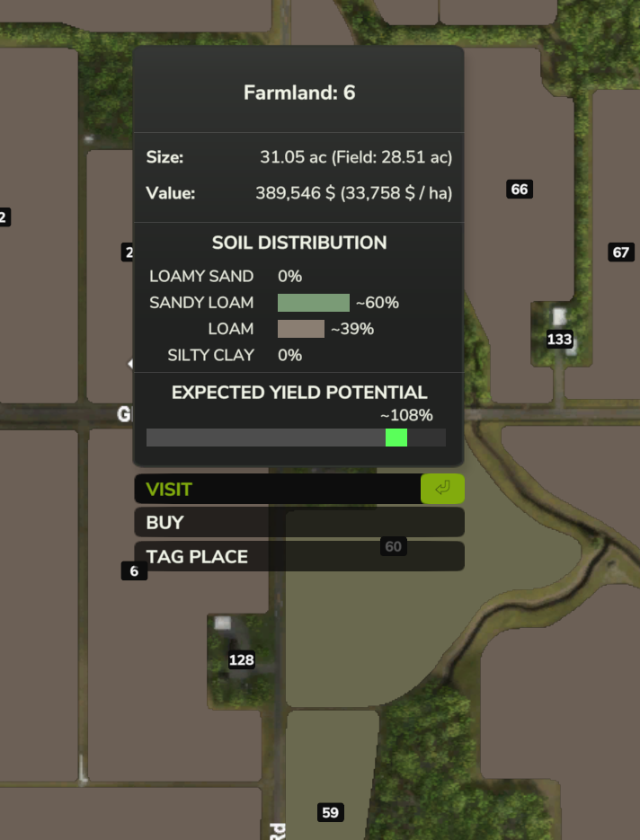Viewport: 640px width, 840px height.
Task: Click map marker 66
Action: (520, 189)
